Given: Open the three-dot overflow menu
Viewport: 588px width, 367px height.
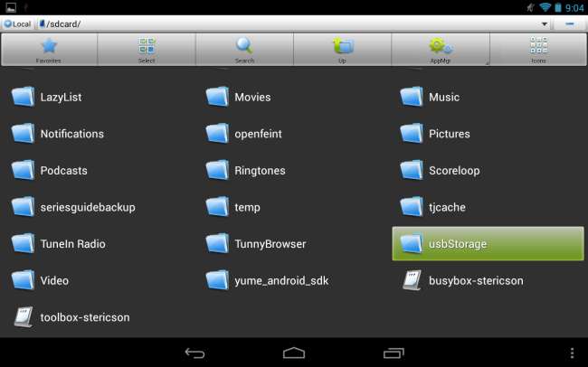Looking at the screenshot, I should (572, 353).
